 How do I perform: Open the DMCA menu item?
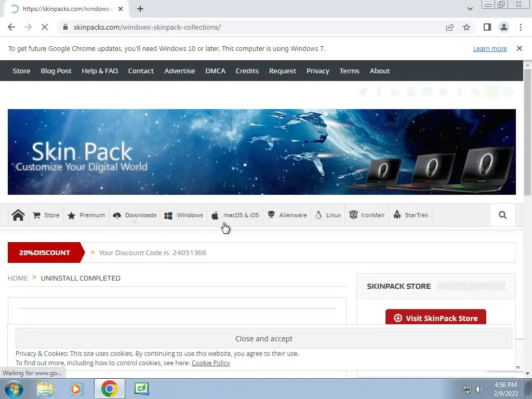point(215,71)
